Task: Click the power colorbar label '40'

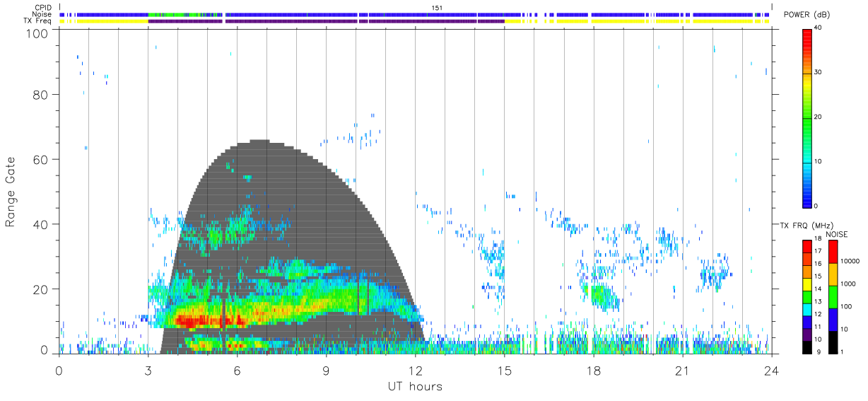Action: 818,28
